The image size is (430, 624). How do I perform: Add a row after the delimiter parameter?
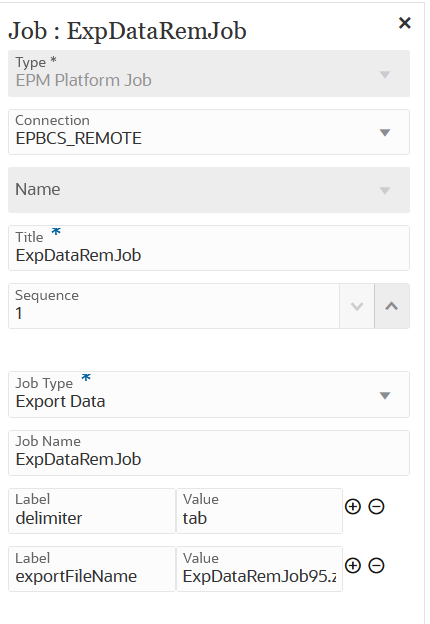point(353,507)
